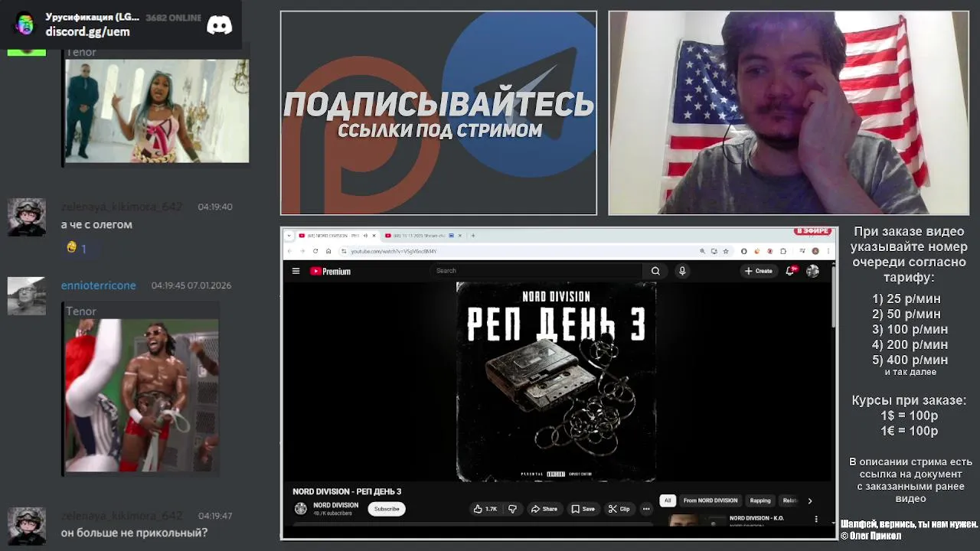Click the browser address bar URL
The width and height of the screenshot is (980, 551).
click(394, 251)
